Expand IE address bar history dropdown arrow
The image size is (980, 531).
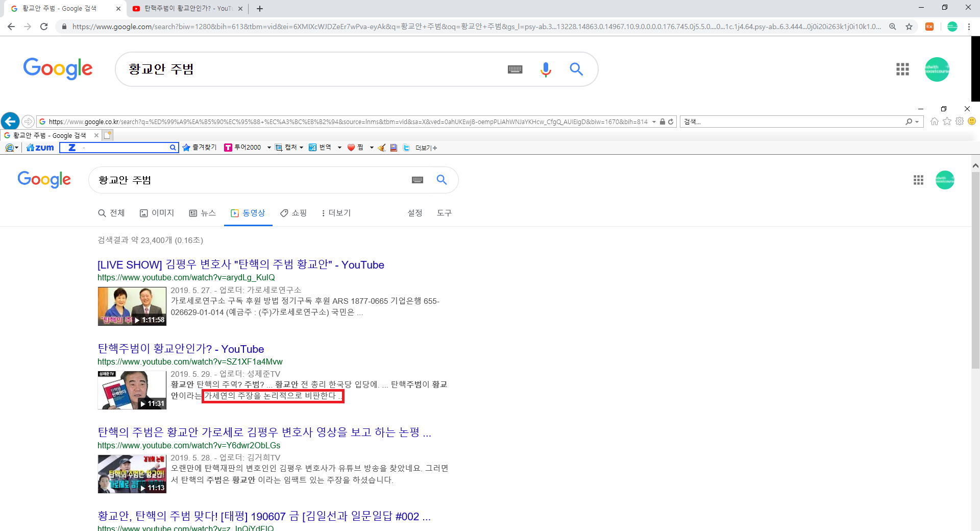654,122
